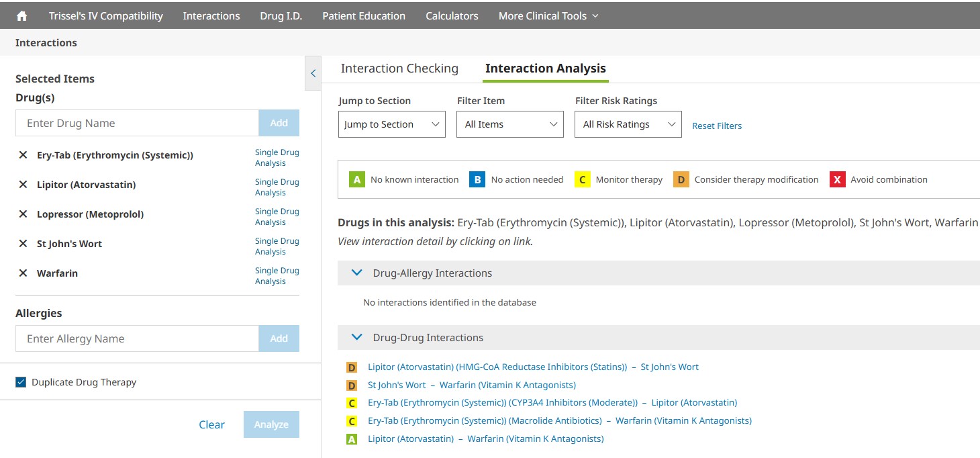Image resolution: width=980 pixels, height=458 pixels.
Task: Click the Reset Filters link
Action: coord(717,126)
